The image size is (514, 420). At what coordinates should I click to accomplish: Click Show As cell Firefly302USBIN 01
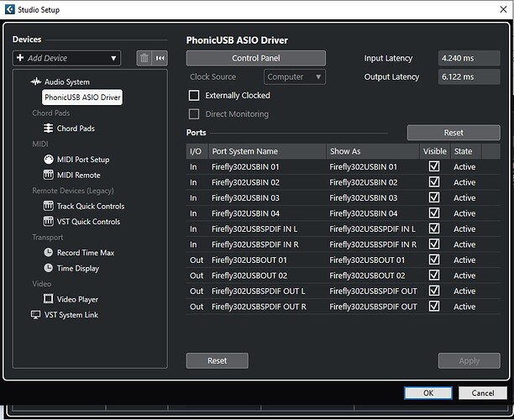[x=363, y=167]
